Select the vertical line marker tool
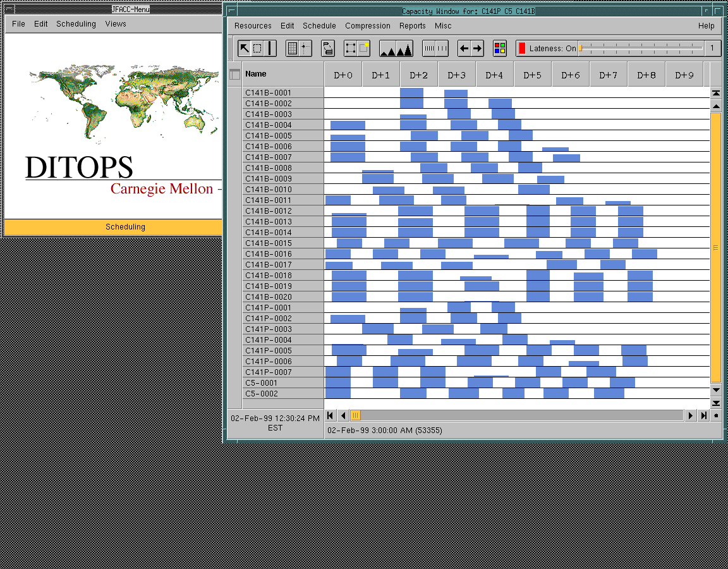728x569 pixels. (x=270, y=48)
